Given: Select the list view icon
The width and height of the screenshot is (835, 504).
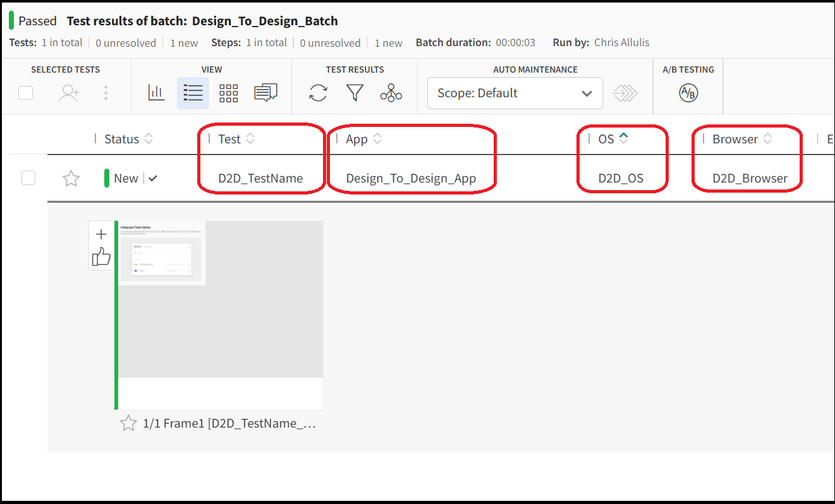Looking at the screenshot, I should (x=193, y=92).
